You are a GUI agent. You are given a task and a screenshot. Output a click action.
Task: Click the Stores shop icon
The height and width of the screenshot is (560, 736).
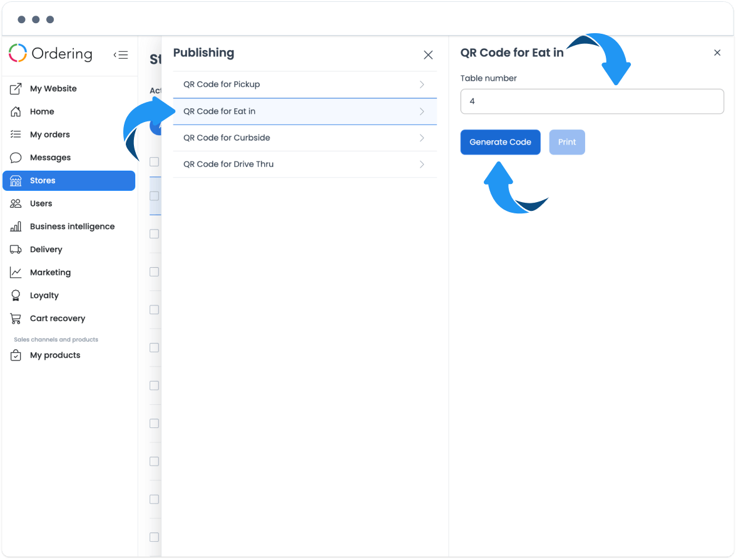click(16, 180)
